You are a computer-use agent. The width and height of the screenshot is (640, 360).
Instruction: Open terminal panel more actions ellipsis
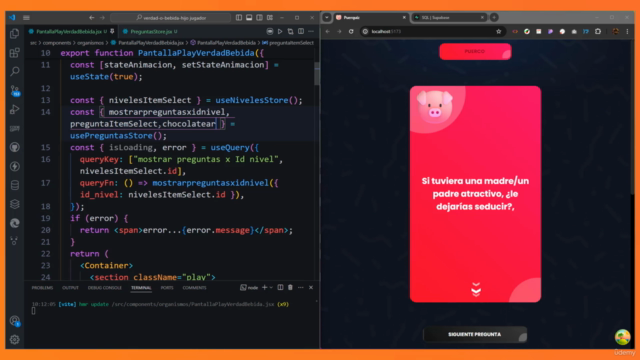click(301, 288)
